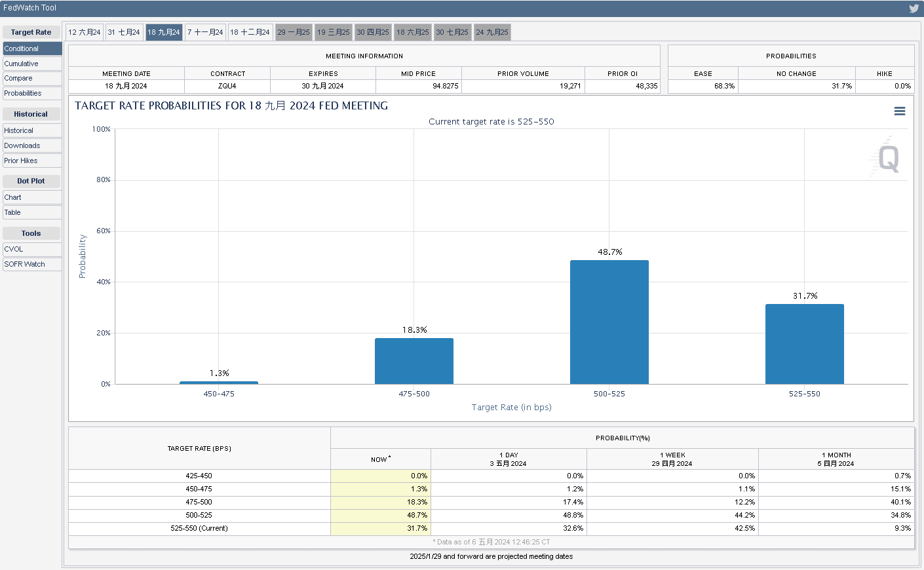The height and width of the screenshot is (570, 924).
Task: Click the Dot Plot section header
Action: coord(31,181)
